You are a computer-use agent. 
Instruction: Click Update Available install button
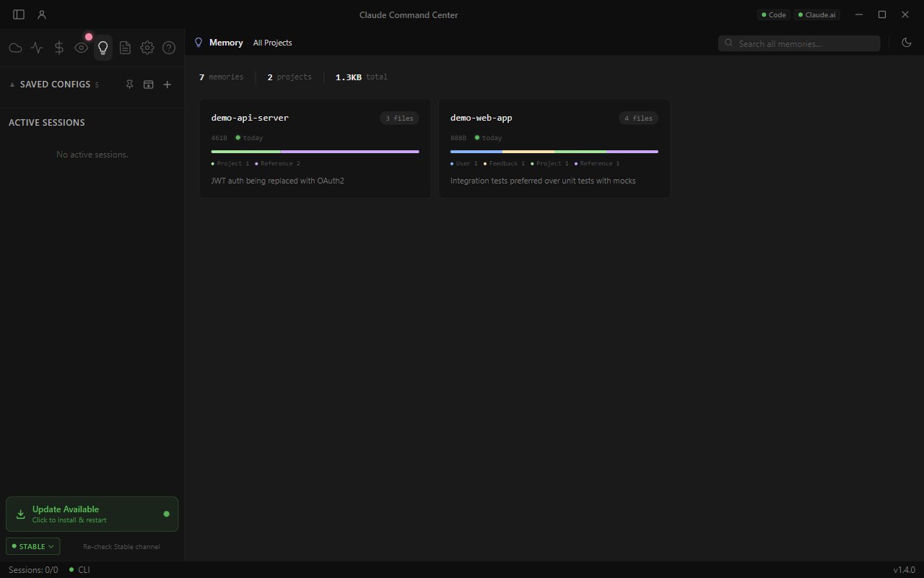pyautogui.click(x=92, y=514)
